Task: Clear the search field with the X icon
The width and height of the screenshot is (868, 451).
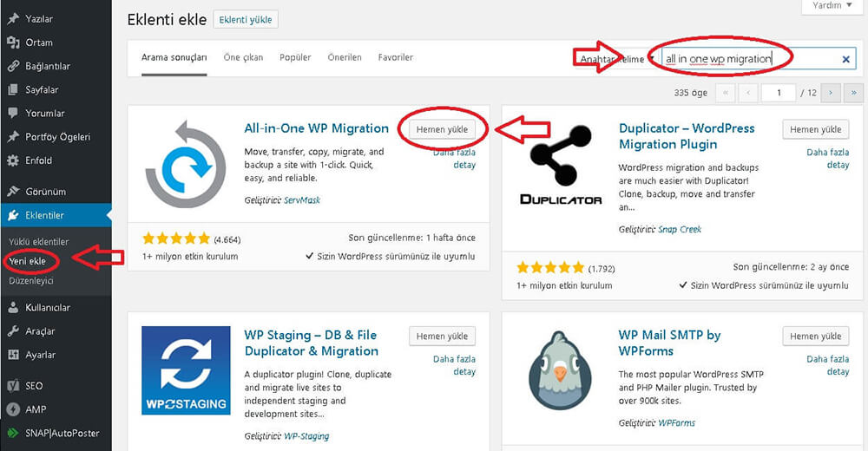Action: (845, 59)
